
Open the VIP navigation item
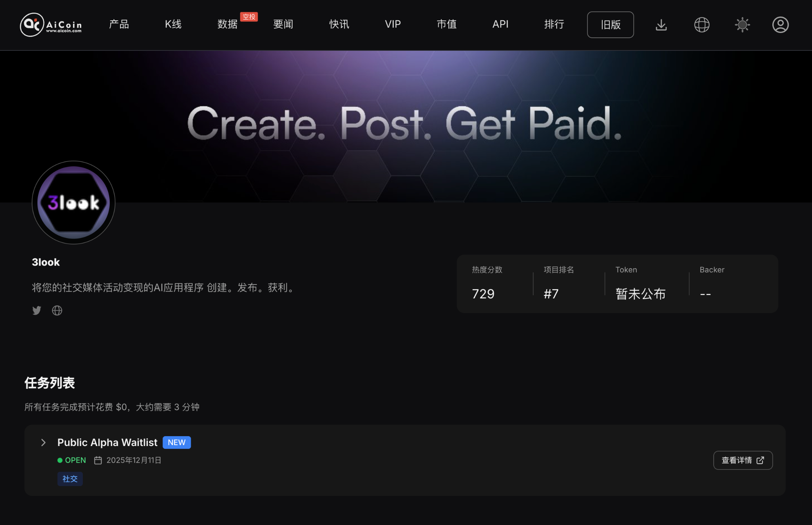392,25
